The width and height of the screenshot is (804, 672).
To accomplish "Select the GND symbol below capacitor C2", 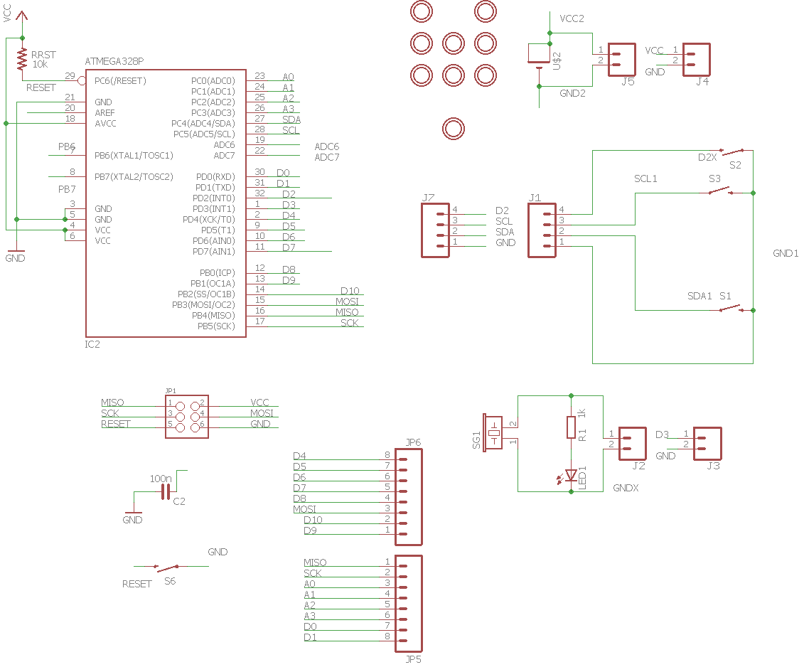I will click(132, 511).
